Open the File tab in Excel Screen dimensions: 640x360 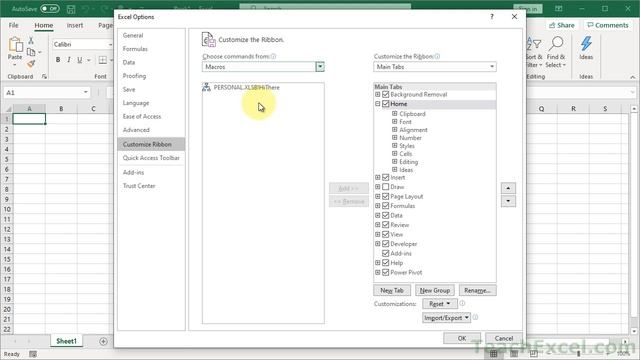pos(13,25)
